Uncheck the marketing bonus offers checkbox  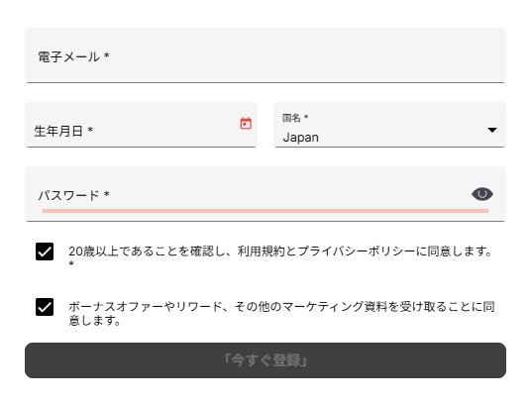[45, 307]
